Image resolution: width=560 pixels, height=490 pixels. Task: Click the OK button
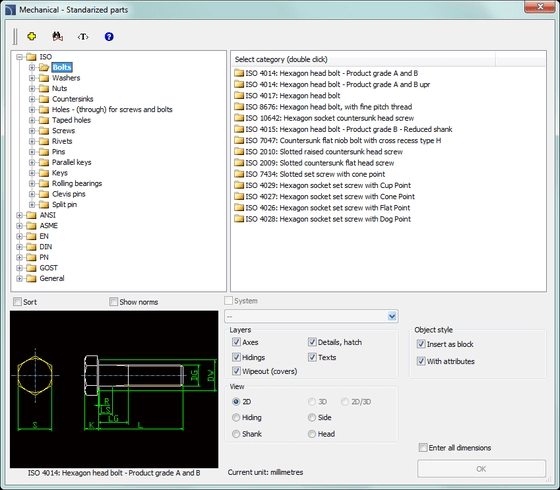pyautogui.click(x=481, y=469)
